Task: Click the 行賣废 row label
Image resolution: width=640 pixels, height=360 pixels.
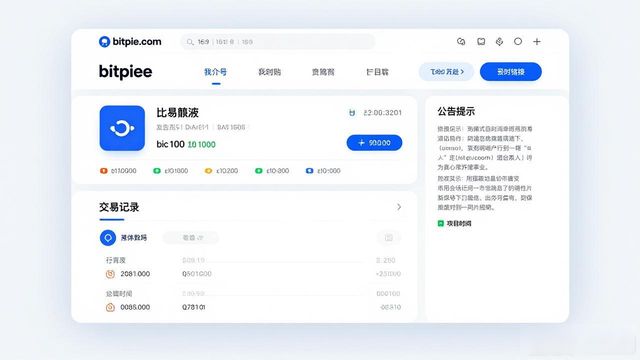Action: click(x=116, y=260)
